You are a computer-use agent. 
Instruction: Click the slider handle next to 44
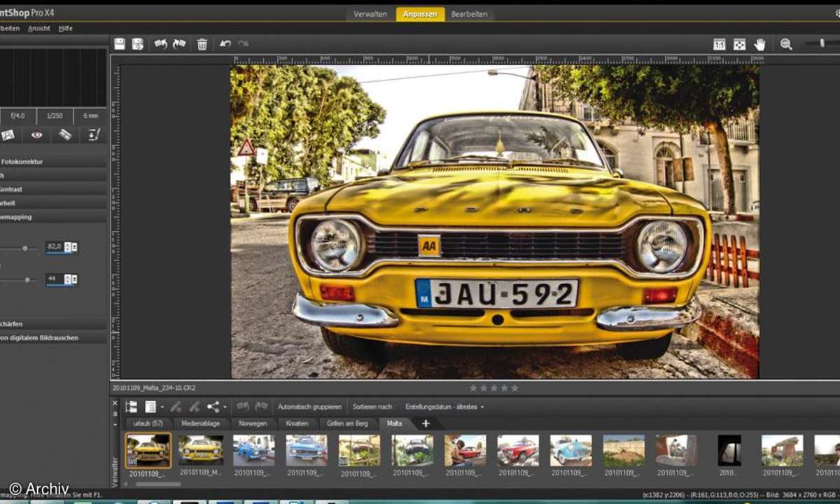click(x=27, y=280)
